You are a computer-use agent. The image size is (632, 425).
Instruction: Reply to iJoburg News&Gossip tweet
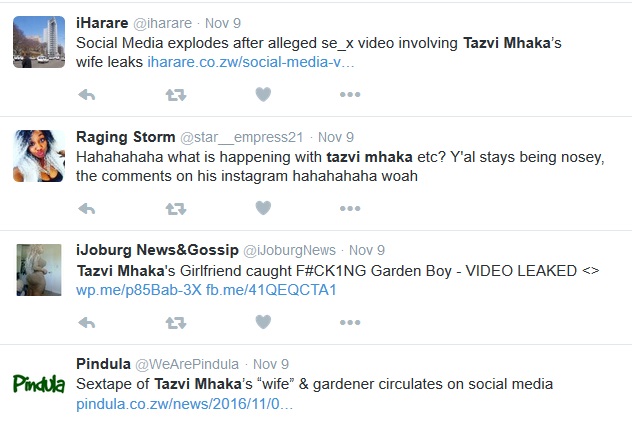tap(87, 322)
